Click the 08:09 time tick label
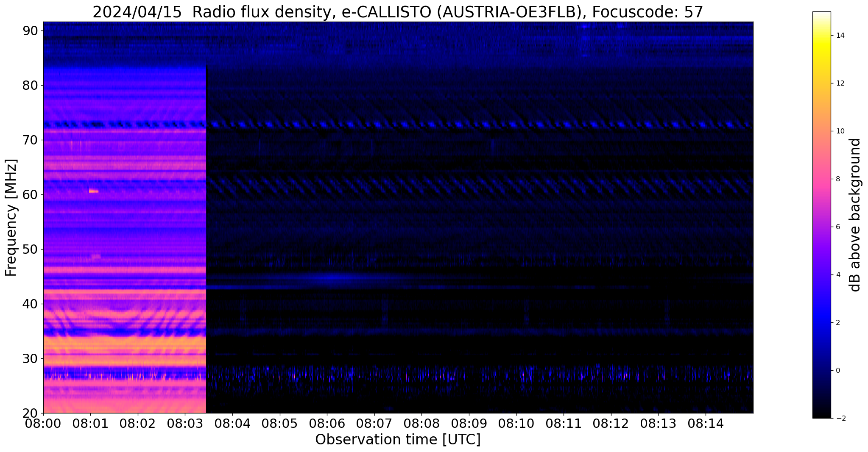 click(469, 423)
